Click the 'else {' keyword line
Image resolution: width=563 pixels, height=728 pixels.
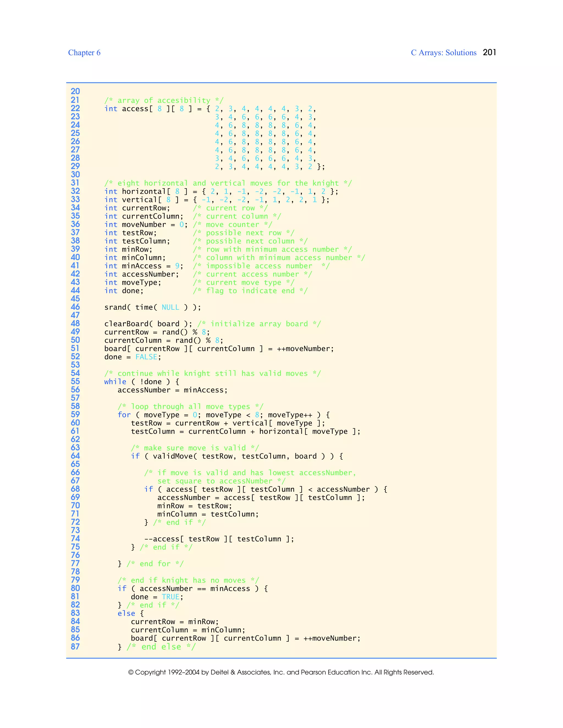point(130,613)
